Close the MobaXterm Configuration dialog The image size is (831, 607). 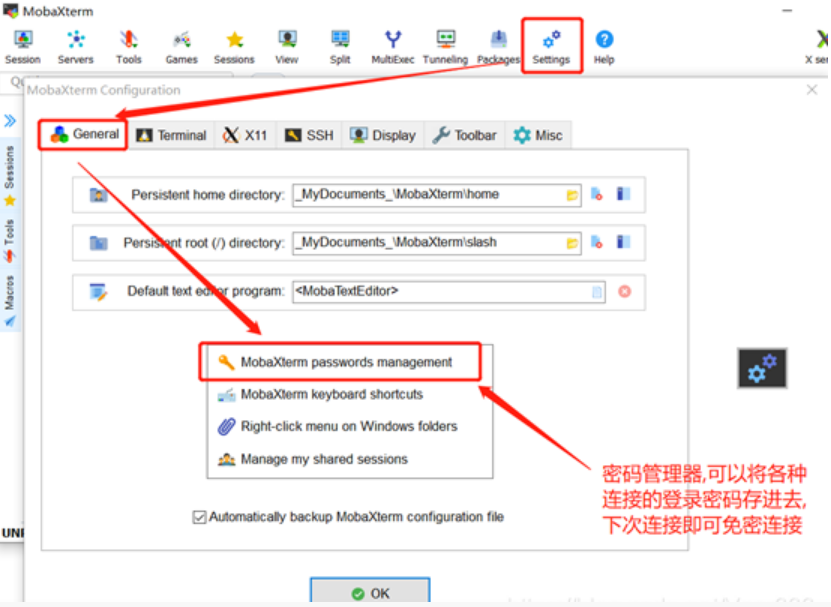point(811,90)
